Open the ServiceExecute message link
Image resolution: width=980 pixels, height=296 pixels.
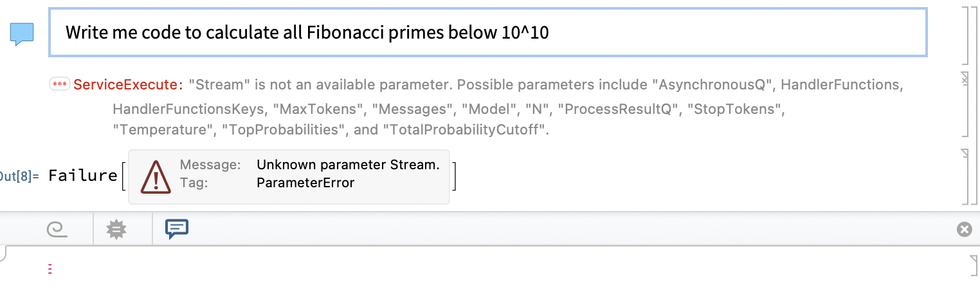(125, 84)
